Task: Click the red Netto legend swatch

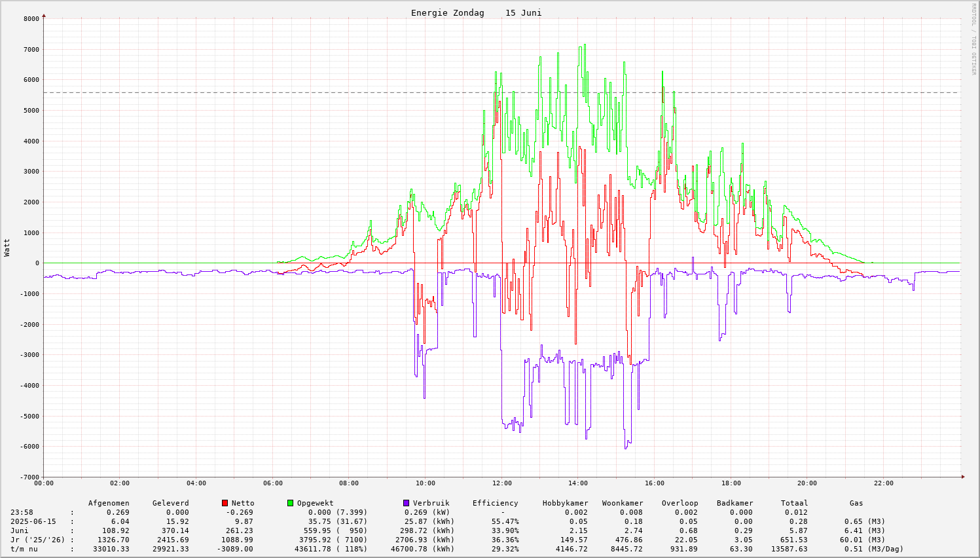Action: [x=225, y=503]
